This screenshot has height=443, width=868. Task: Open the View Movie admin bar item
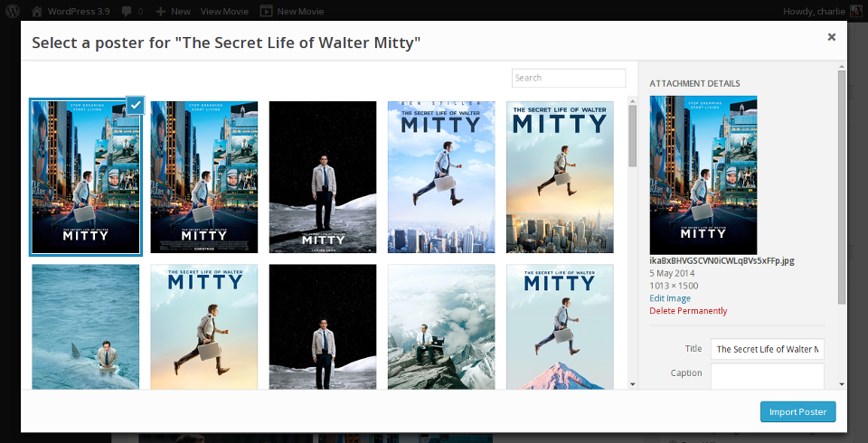click(223, 11)
